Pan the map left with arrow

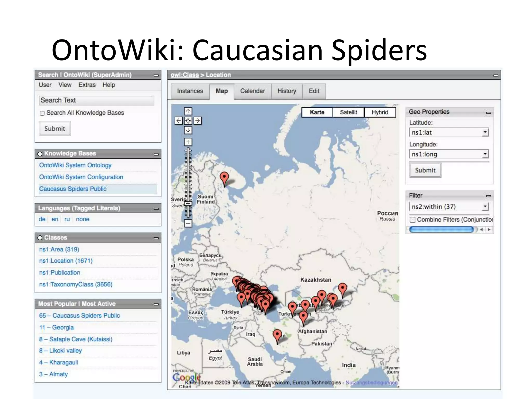pyautogui.click(x=178, y=121)
